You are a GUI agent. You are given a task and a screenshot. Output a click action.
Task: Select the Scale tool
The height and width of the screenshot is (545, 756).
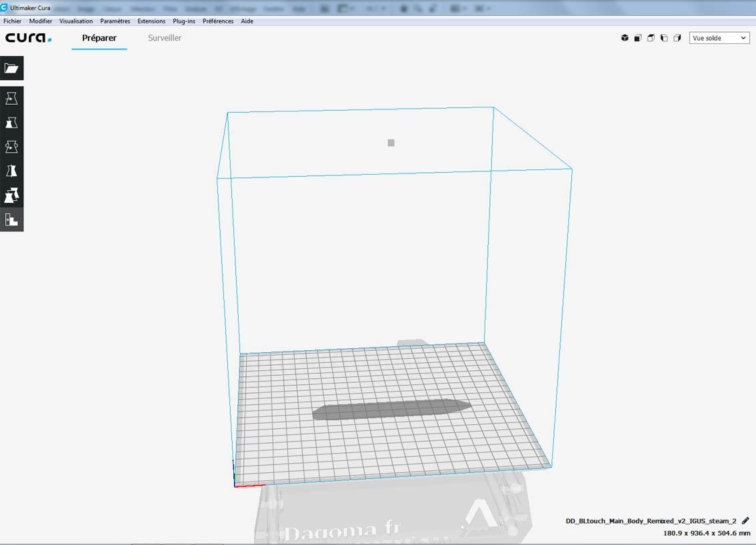pyautogui.click(x=11, y=123)
